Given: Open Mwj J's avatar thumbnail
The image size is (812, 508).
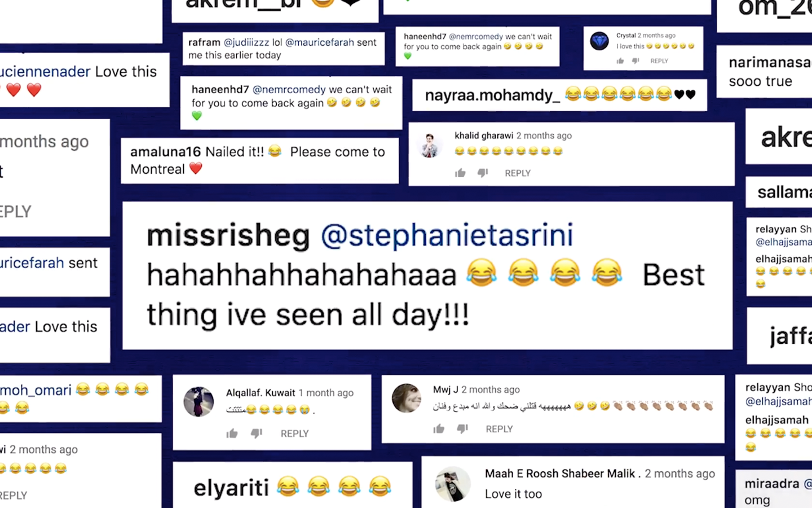Looking at the screenshot, I should coord(406,398).
